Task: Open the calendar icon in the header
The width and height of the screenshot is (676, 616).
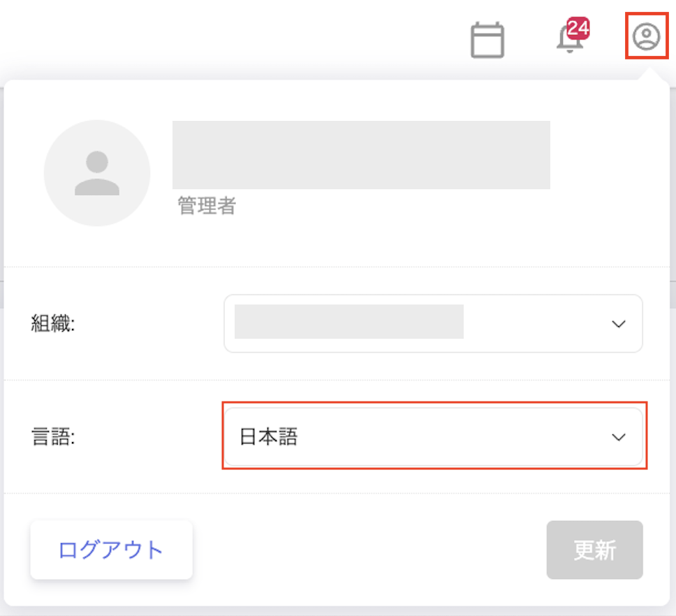Action: [487, 41]
